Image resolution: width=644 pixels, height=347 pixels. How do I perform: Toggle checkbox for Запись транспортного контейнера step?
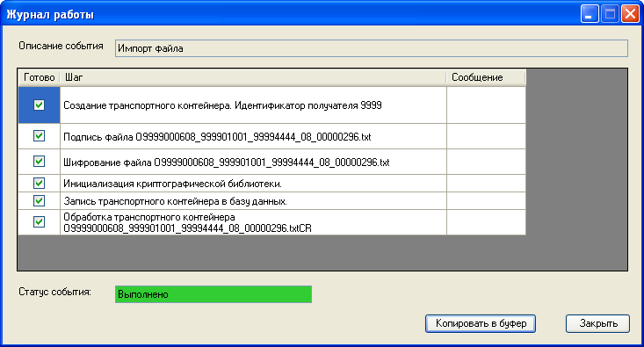click(x=39, y=201)
